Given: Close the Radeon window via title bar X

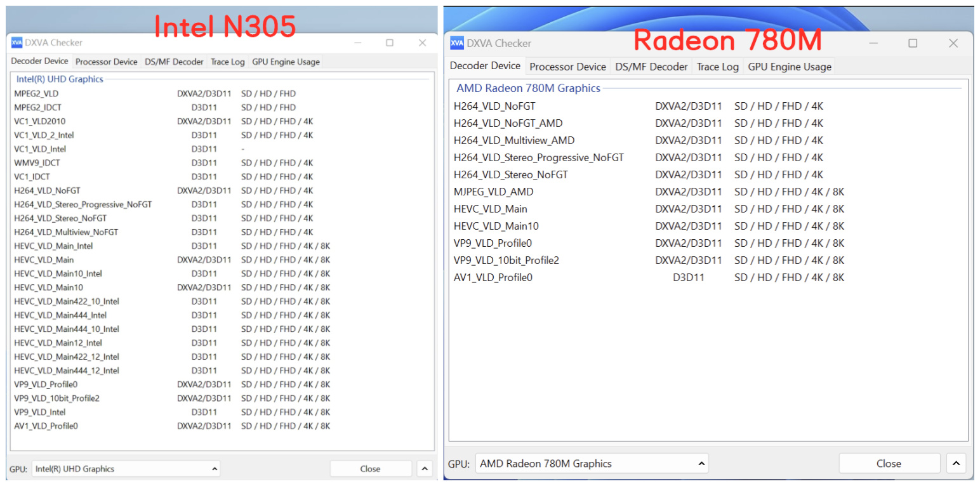Looking at the screenshot, I should click(953, 43).
